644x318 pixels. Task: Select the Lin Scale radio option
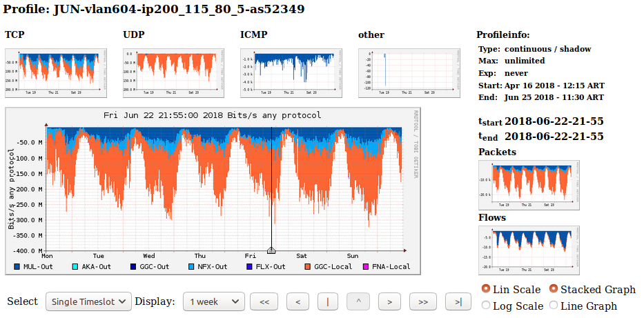[486, 289]
